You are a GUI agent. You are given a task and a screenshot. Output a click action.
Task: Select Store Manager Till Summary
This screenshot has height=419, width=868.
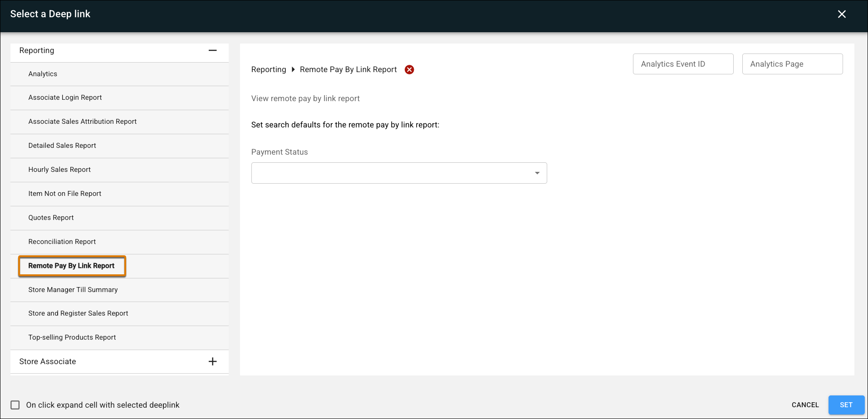click(119, 290)
